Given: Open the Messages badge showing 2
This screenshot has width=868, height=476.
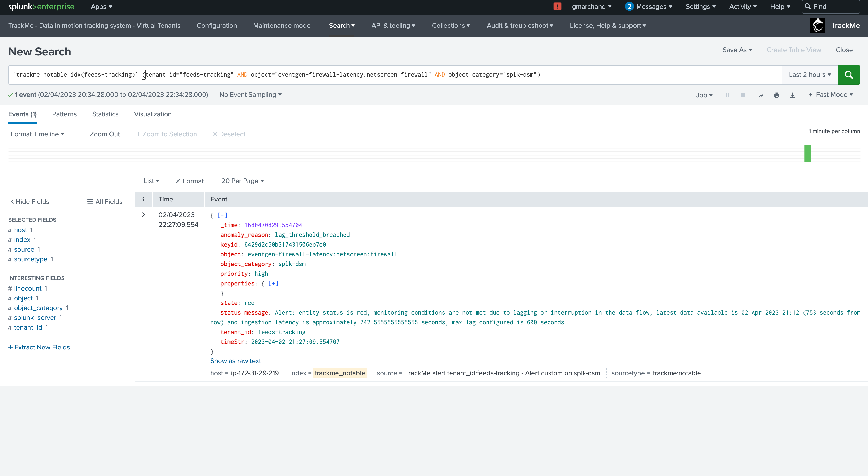Looking at the screenshot, I should point(629,6).
